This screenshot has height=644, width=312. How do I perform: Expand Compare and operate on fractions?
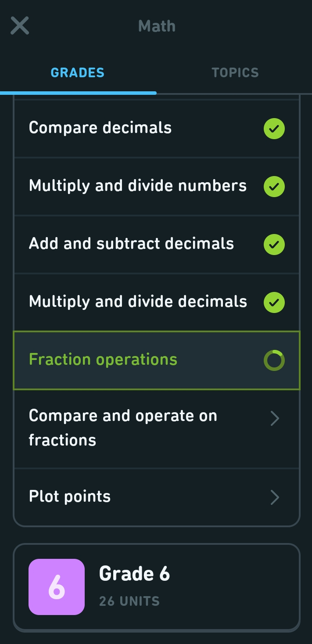132,428
